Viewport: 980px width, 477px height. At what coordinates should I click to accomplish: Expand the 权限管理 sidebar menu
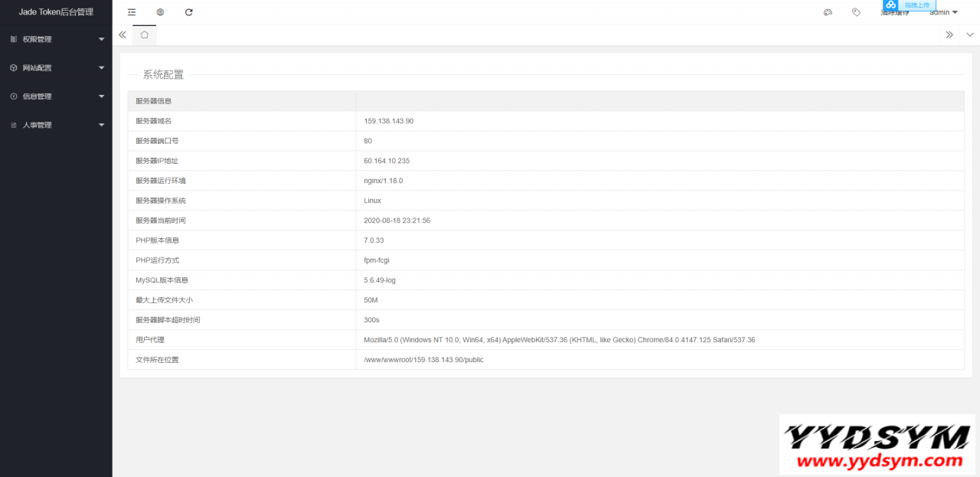click(x=56, y=39)
